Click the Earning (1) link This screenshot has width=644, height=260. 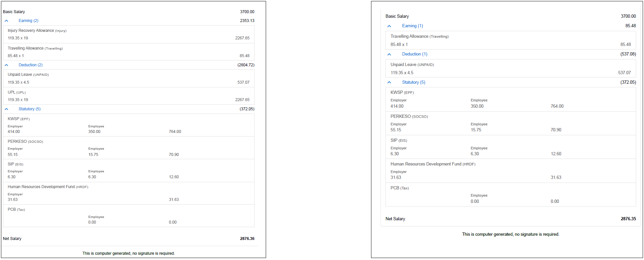412,26
